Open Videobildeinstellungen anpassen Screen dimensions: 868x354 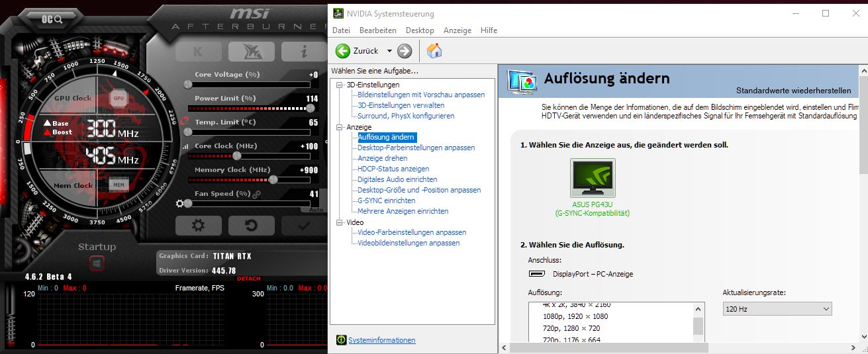point(409,243)
